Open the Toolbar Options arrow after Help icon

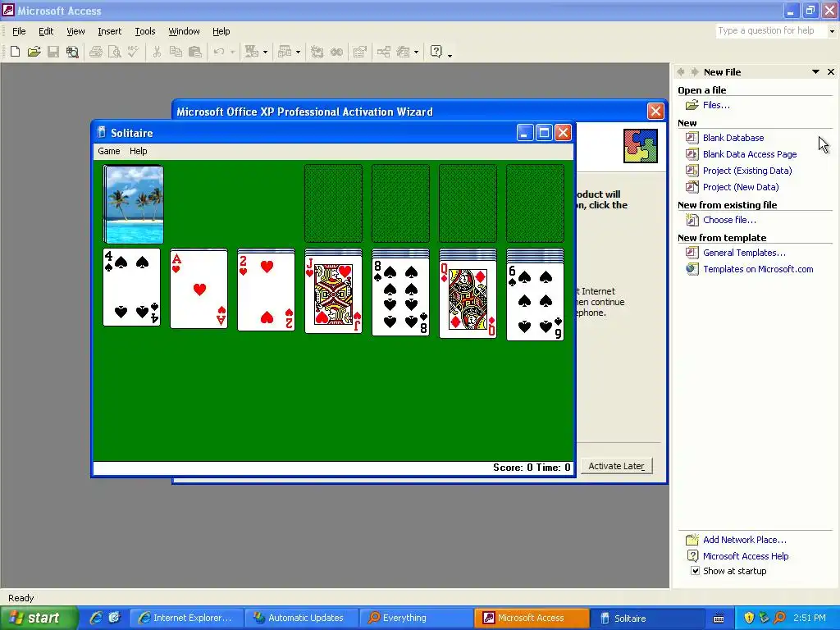click(x=450, y=54)
